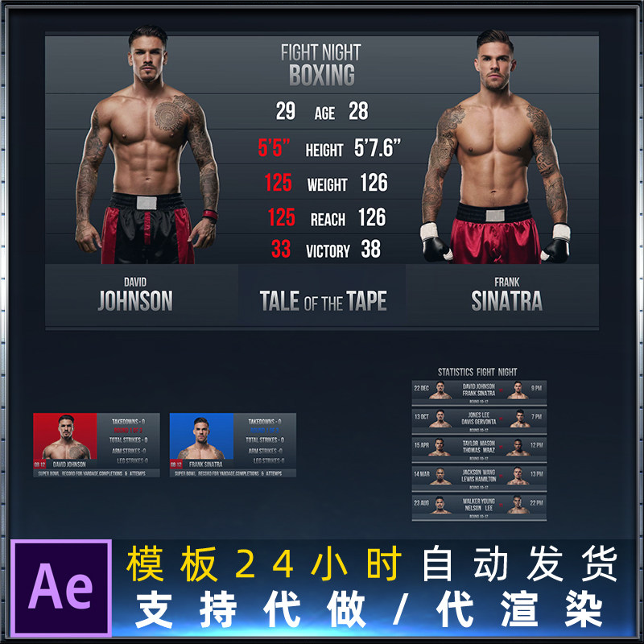Viewport: 644px width, 644px height.
Task: Click the FIGHT NIGHT BOXING title
Action: 321,64
